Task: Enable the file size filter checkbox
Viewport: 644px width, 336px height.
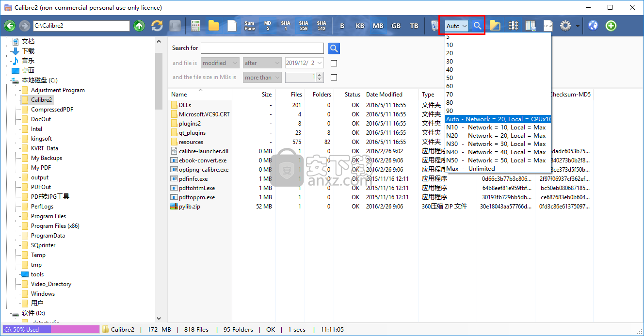Action: (334, 77)
